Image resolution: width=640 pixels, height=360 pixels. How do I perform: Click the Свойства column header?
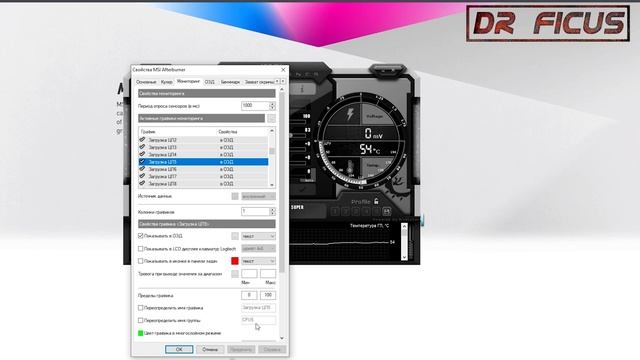click(x=228, y=132)
